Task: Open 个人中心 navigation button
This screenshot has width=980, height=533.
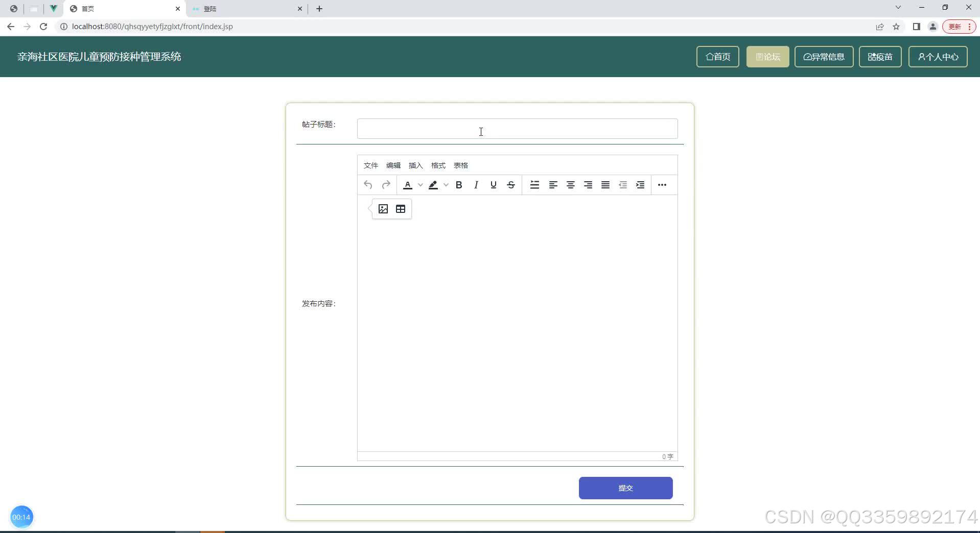Action: tap(938, 57)
